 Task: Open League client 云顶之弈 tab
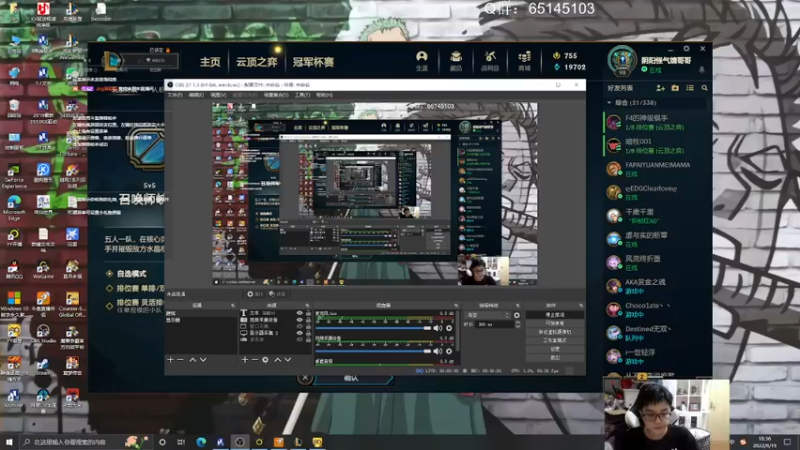click(256, 62)
